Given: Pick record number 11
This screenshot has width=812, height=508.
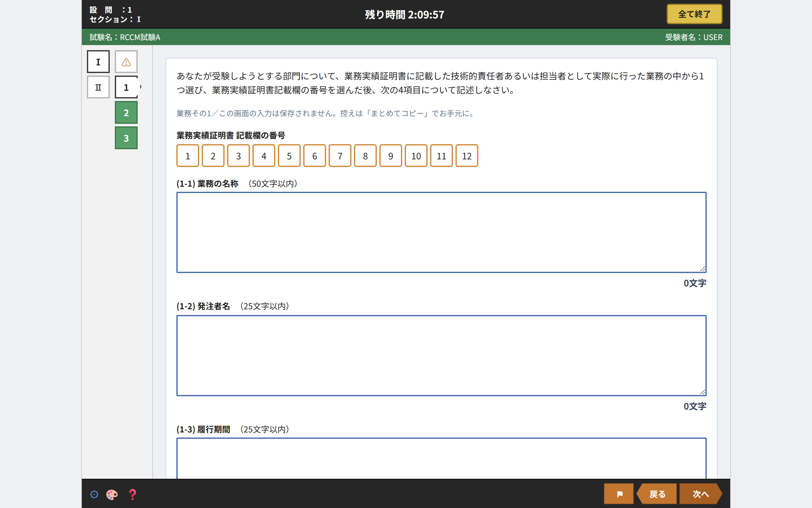Looking at the screenshot, I should coord(442,156).
